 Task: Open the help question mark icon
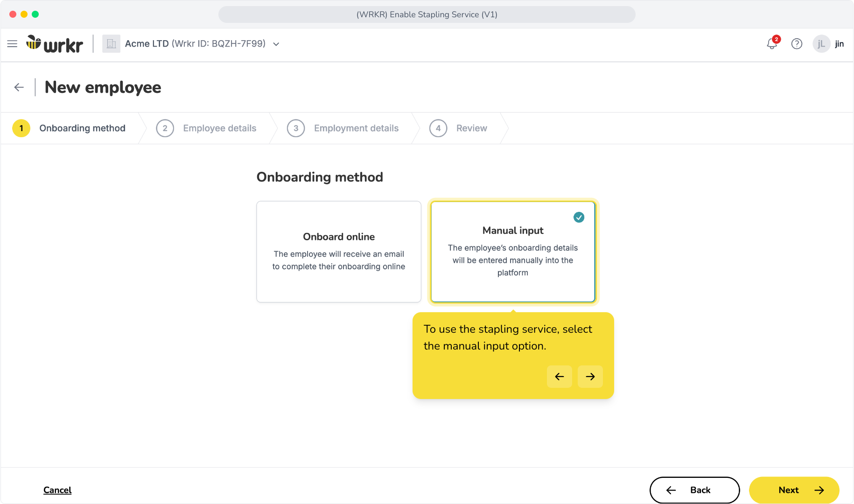coord(797,44)
